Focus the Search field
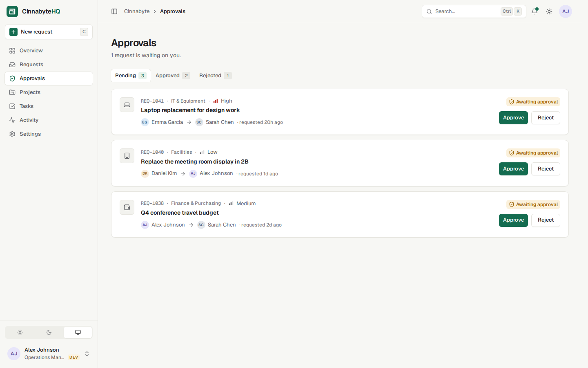588x368 pixels. click(474, 11)
